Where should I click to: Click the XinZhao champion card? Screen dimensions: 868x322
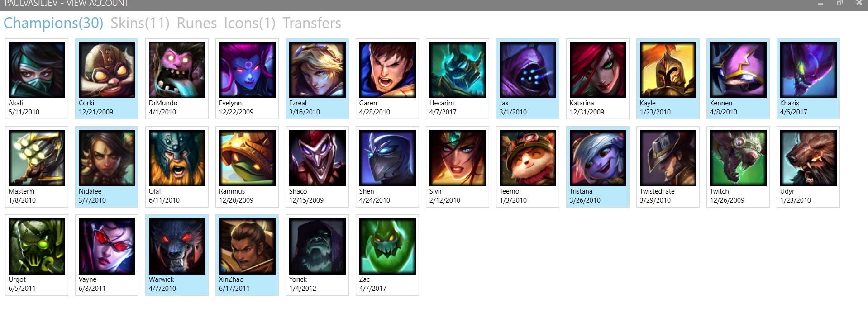(247, 255)
